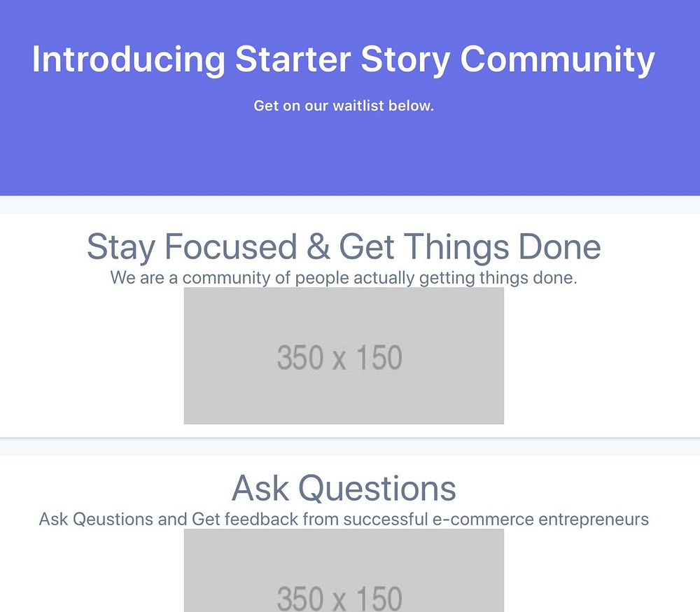This screenshot has height=612, width=700.
Task: Click the word "Introducing" in the hero title
Action: click(x=128, y=60)
